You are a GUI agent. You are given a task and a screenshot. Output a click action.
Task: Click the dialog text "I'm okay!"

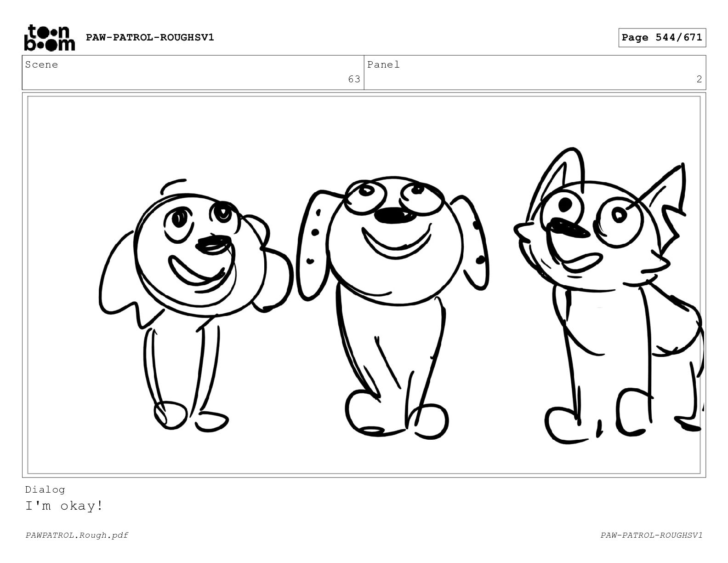coord(64,506)
